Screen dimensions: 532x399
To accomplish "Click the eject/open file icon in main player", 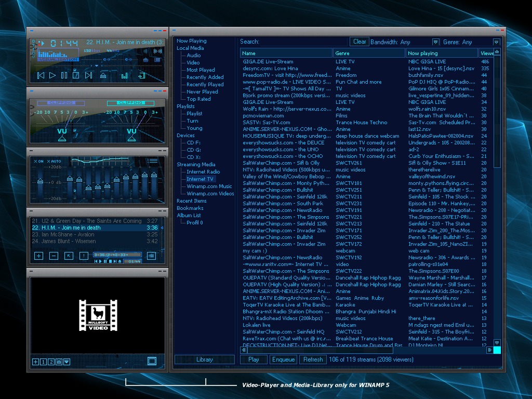I will 103,75.
